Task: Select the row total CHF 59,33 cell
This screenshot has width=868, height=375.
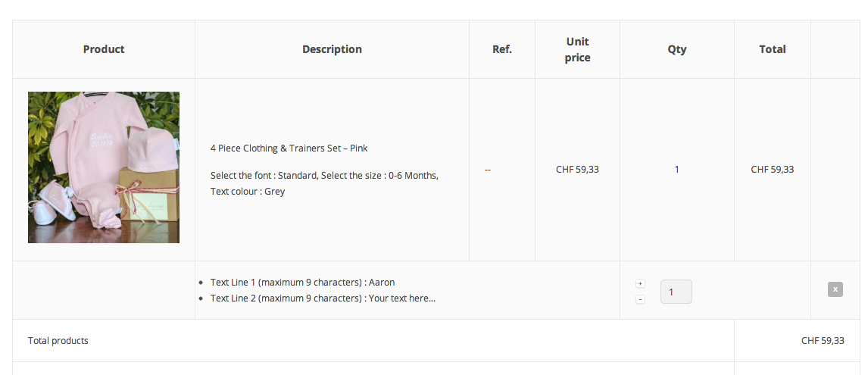Action: (x=773, y=170)
